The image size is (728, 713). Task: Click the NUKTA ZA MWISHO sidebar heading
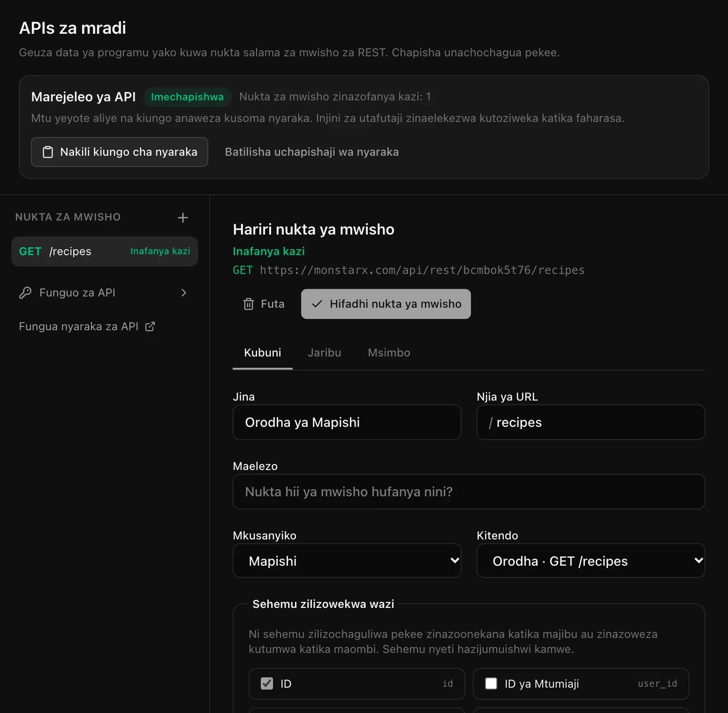[x=68, y=217]
